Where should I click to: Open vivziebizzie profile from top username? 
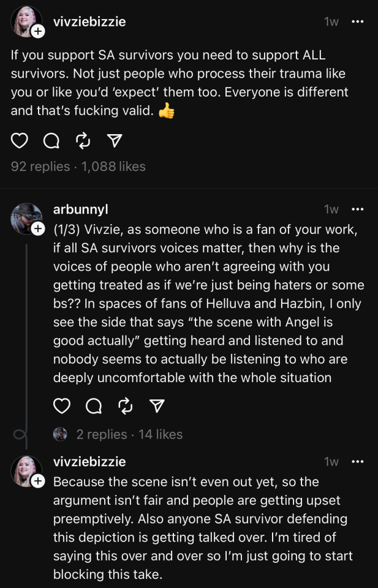(89, 21)
